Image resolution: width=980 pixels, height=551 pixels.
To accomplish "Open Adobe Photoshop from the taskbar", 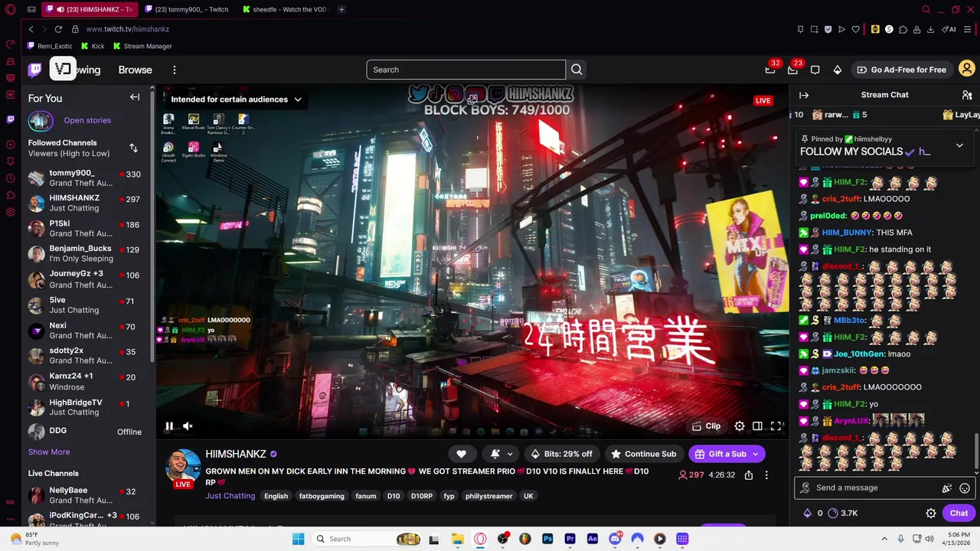I will pyautogui.click(x=547, y=539).
